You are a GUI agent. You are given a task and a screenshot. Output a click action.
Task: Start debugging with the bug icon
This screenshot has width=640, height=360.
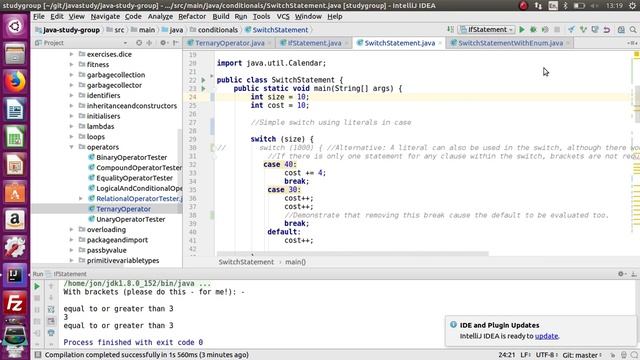point(533,29)
